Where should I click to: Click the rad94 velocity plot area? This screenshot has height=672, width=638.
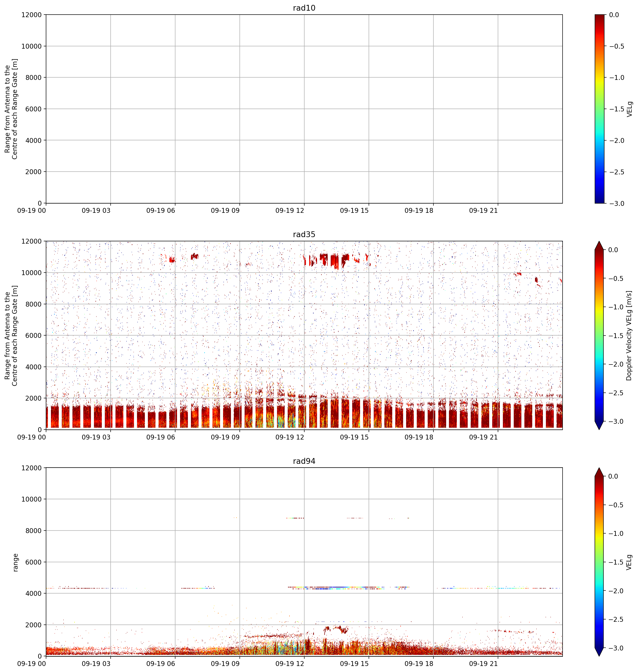pyautogui.click(x=304, y=562)
